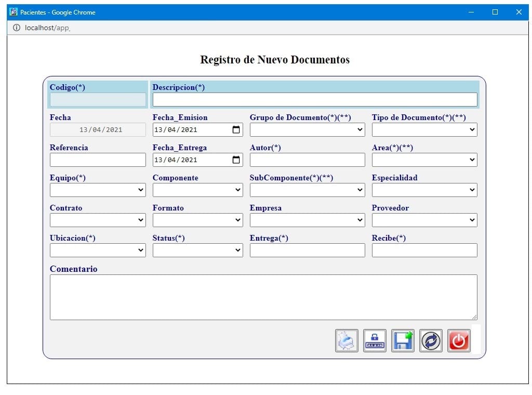Open the Grupo de Documento dropdown
Viewport: 532px width, 395px height.
(x=308, y=129)
